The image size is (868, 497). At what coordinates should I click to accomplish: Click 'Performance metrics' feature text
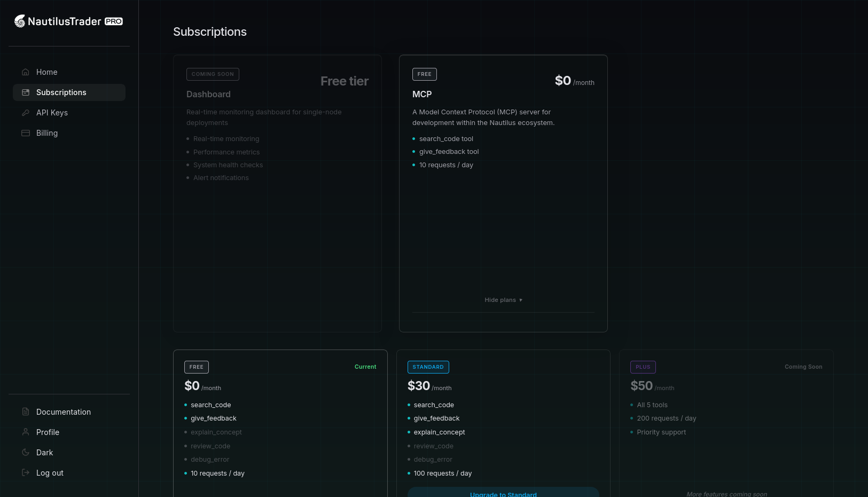point(226,152)
